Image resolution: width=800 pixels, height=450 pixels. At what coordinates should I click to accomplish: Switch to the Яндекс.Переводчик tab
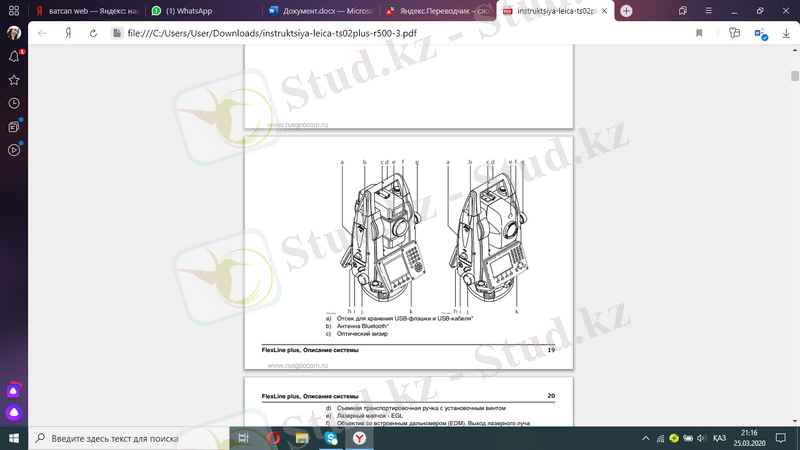click(438, 11)
